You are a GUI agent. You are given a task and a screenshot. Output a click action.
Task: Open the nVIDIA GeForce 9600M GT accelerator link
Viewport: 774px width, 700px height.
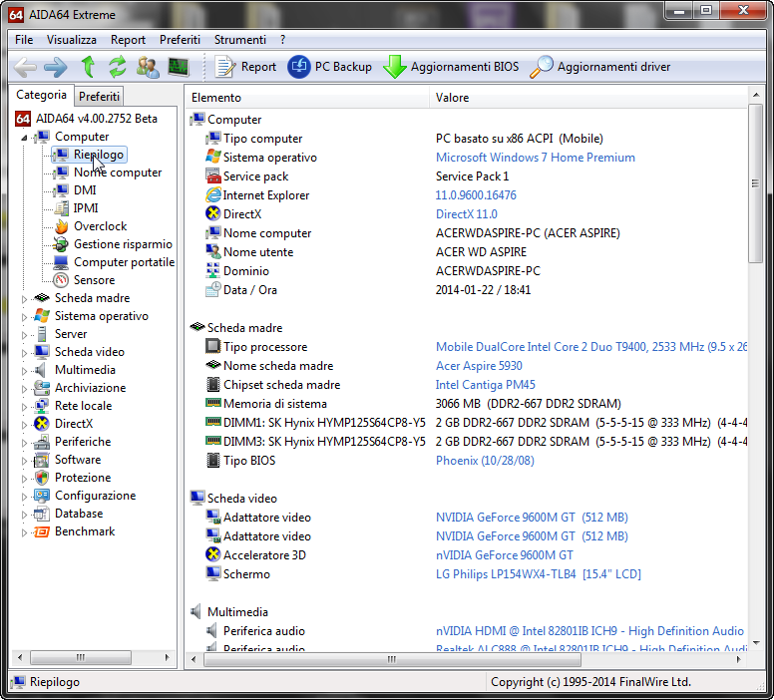[x=505, y=555]
